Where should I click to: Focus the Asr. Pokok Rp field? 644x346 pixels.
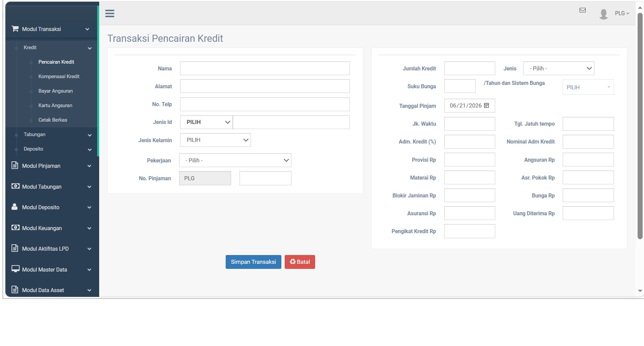pos(588,177)
